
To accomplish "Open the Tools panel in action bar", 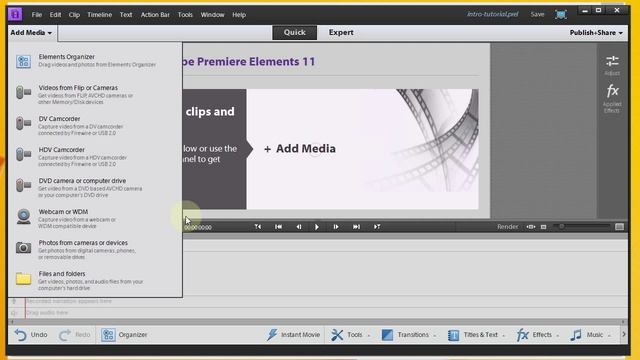I will tap(350, 335).
